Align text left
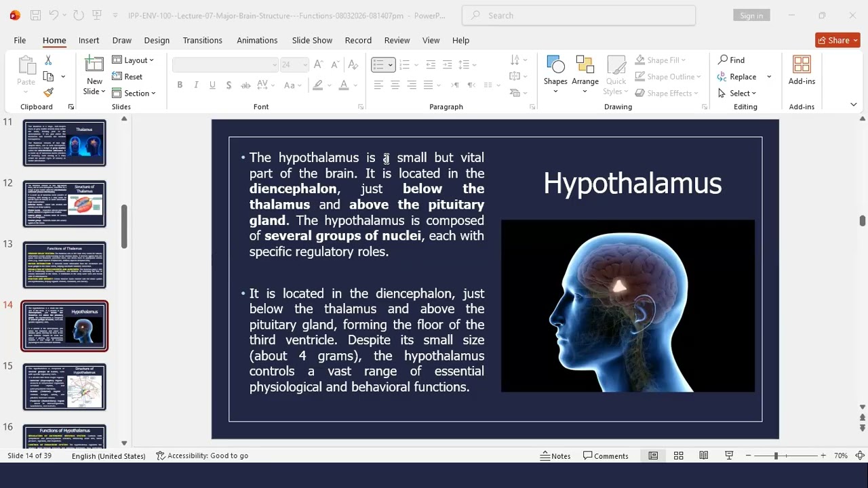868x488 pixels. click(x=378, y=85)
